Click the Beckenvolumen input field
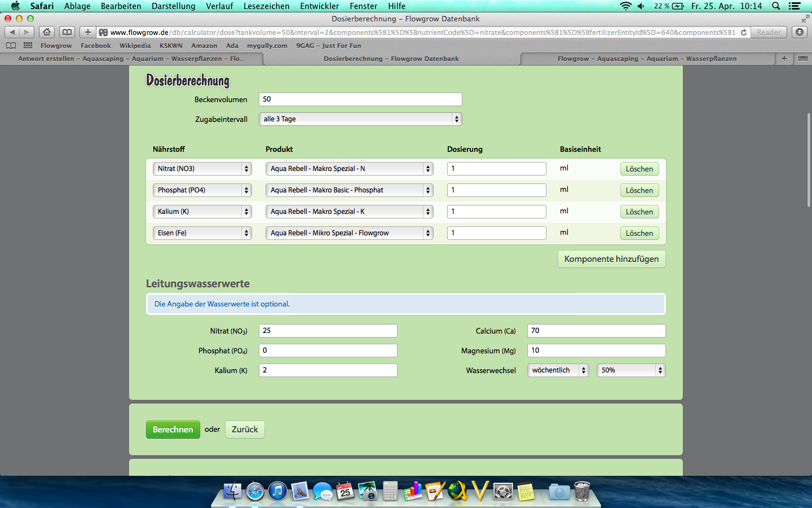 coord(360,99)
